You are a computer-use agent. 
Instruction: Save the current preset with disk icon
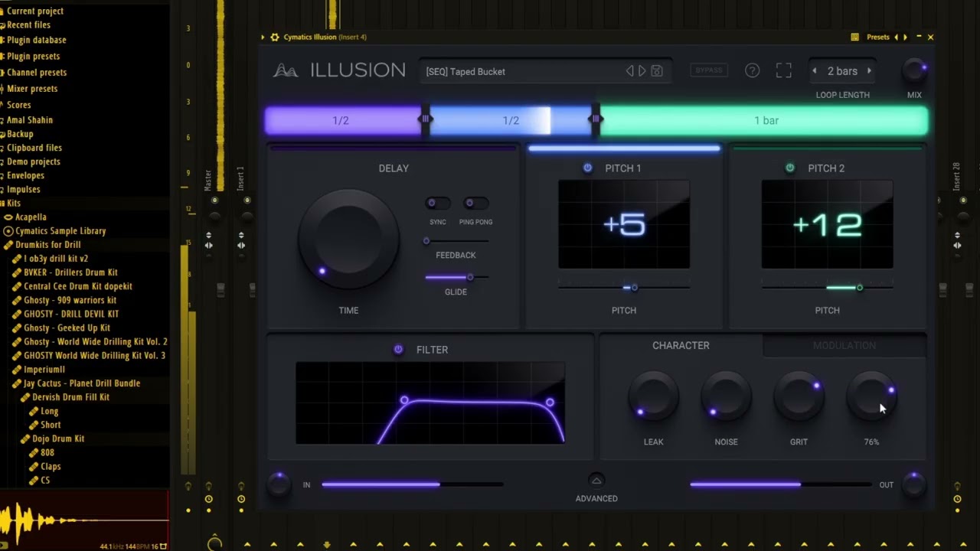tap(656, 70)
